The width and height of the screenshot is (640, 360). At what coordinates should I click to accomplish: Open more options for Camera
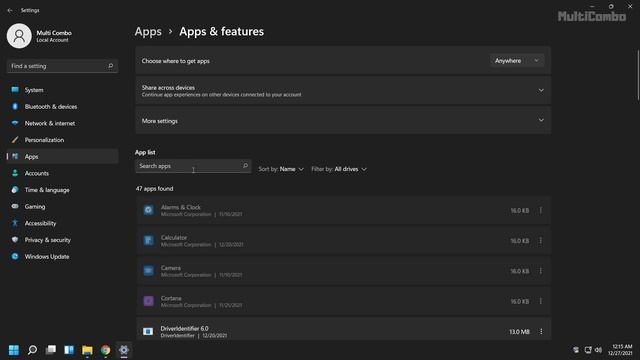pos(541,271)
